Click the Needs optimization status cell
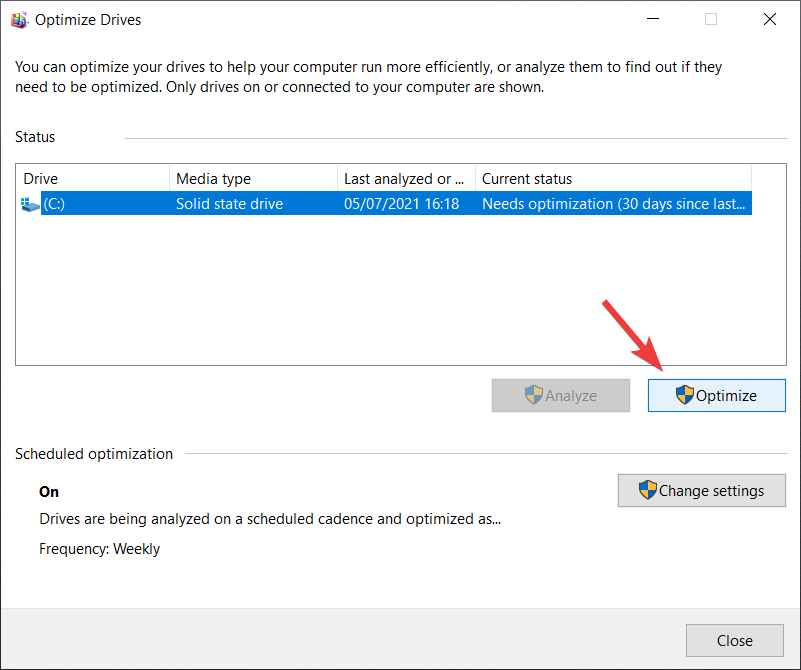This screenshot has width=801, height=670. 612,204
